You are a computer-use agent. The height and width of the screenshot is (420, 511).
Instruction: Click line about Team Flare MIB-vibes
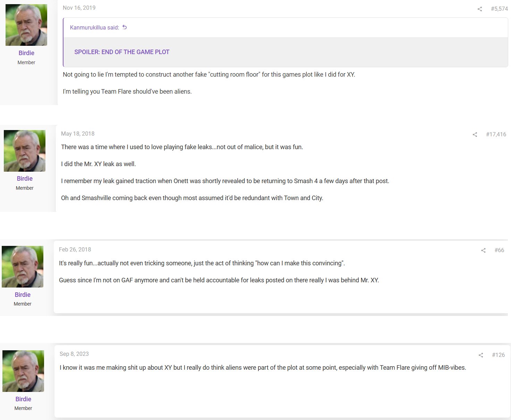263,368
